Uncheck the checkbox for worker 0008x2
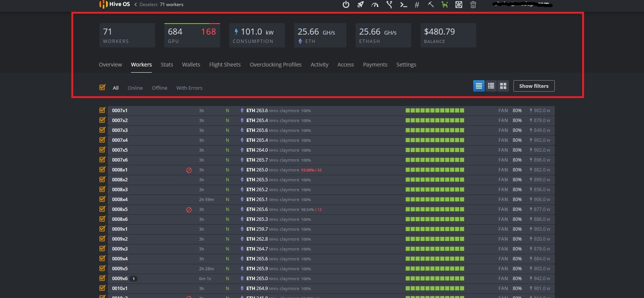This screenshot has width=644, height=298. (102, 179)
